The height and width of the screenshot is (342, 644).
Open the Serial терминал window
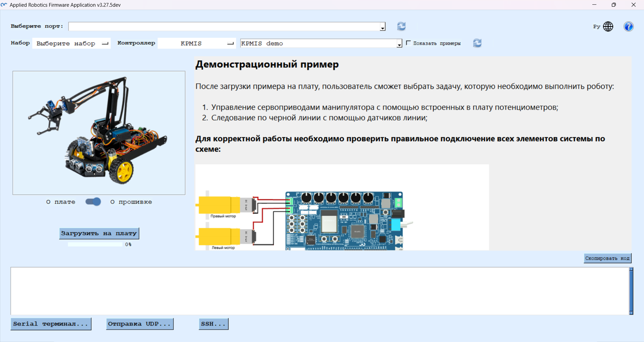51,324
